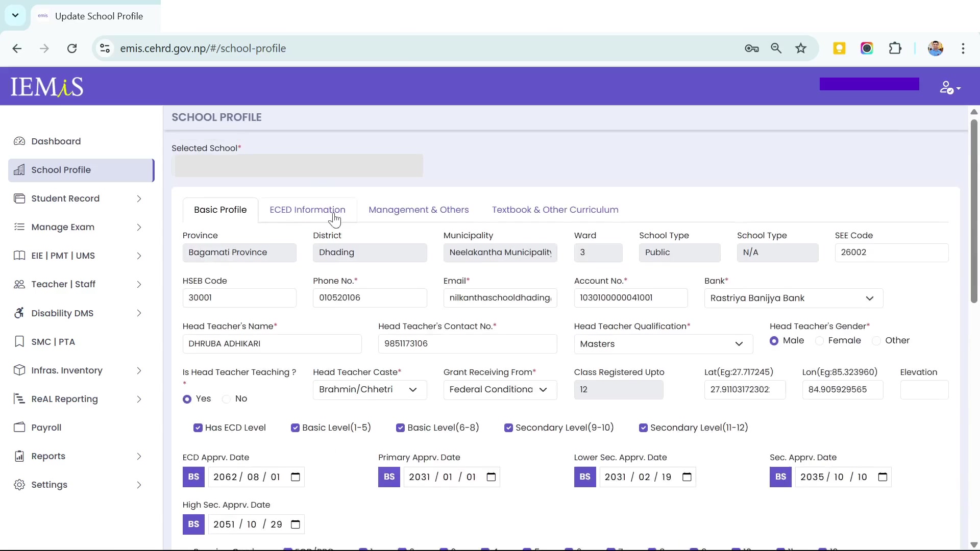Click the IEMIS logo
Image resolution: width=980 pixels, height=551 pixels.
click(x=47, y=87)
